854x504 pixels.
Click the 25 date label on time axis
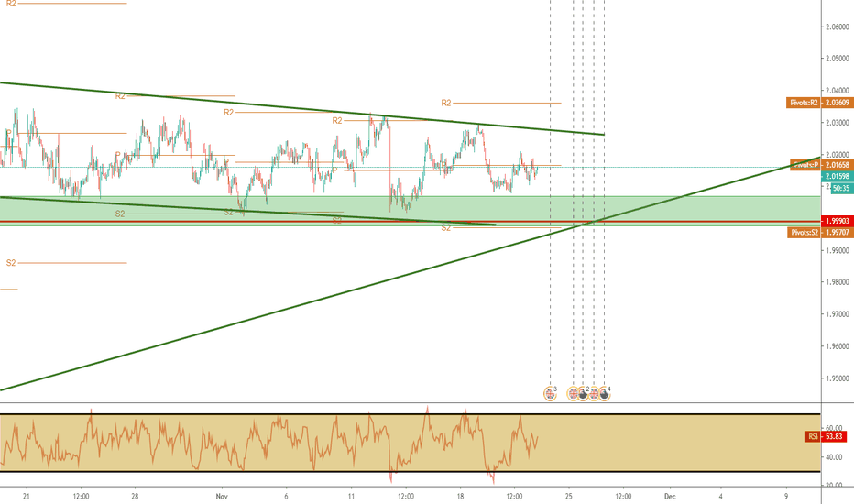point(568,496)
